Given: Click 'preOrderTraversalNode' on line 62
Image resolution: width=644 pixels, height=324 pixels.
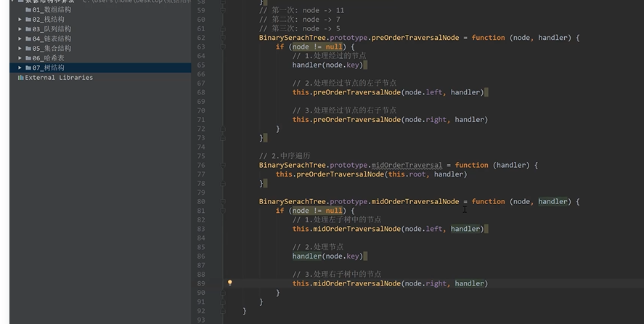Looking at the screenshot, I should [x=415, y=38].
